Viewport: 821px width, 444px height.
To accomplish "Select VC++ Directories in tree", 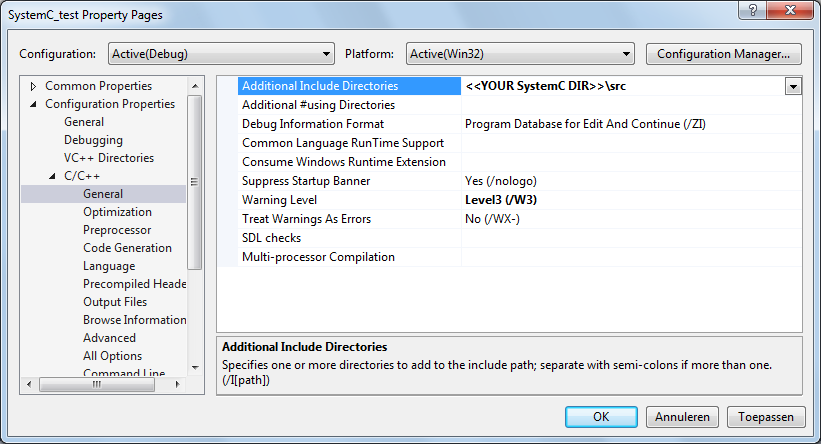I will pyautogui.click(x=109, y=158).
